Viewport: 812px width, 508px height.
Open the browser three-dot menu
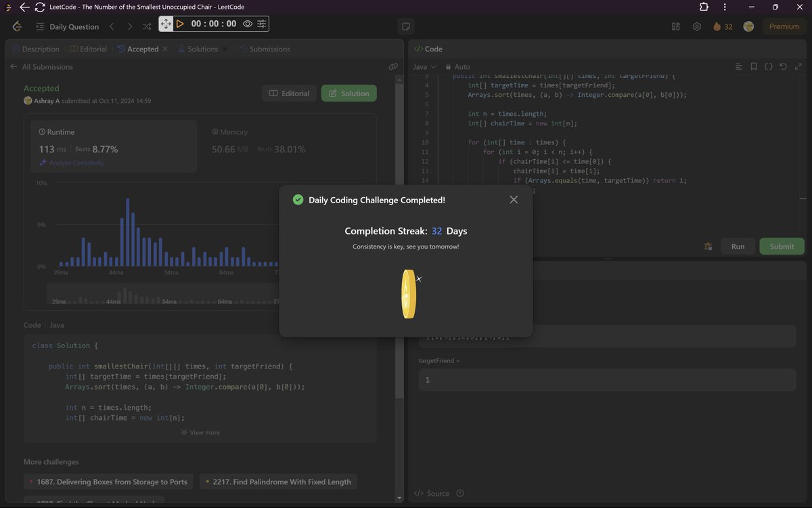pos(725,7)
